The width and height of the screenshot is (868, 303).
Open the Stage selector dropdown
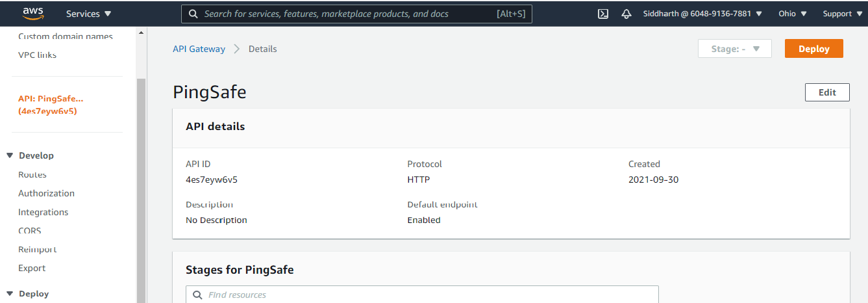[734, 49]
